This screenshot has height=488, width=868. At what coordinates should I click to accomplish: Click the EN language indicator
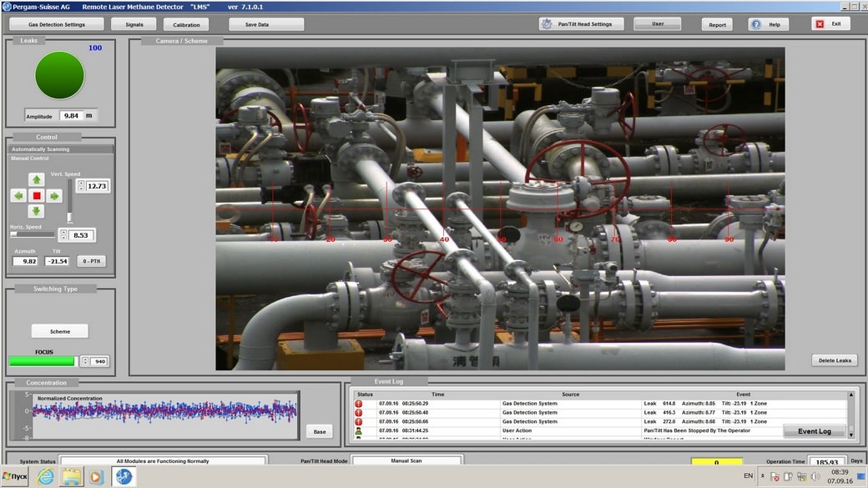coord(749,475)
